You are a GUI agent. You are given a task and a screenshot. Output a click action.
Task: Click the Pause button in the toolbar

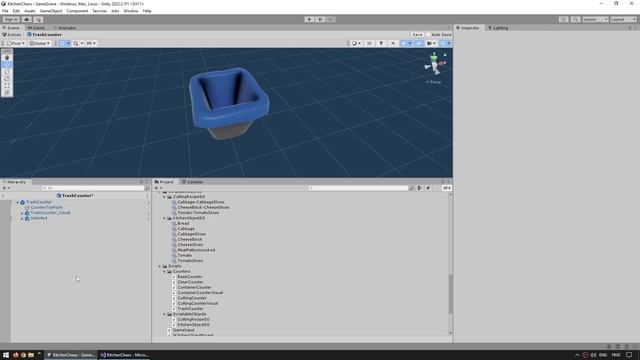320,19
